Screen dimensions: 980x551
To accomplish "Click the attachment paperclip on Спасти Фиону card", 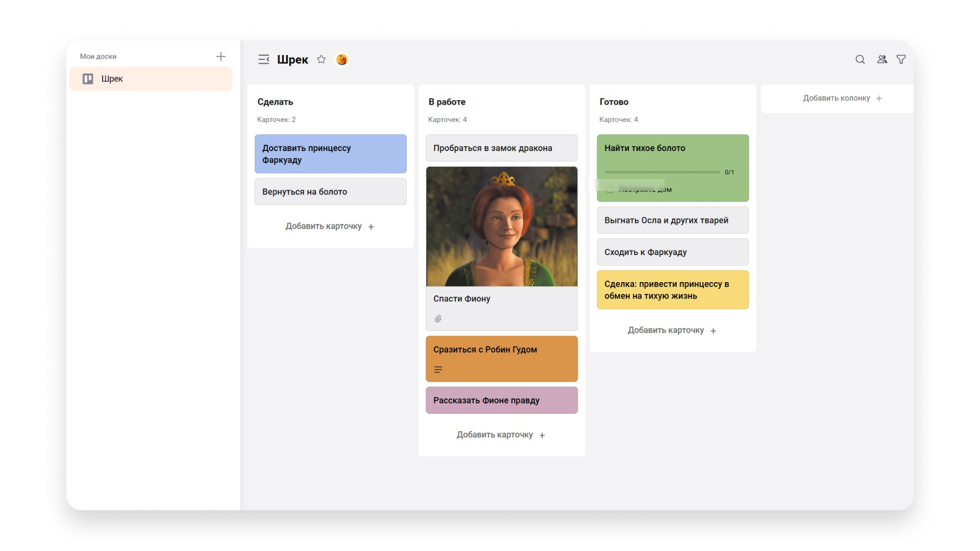I will 438,319.
